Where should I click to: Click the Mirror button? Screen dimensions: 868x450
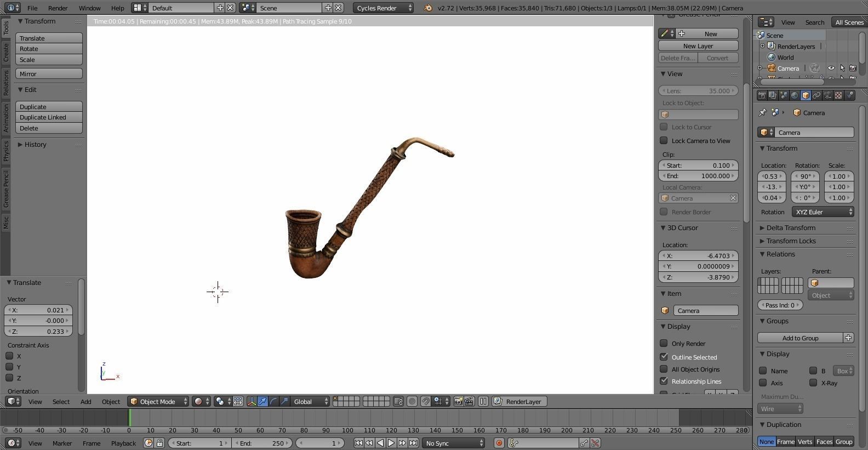click(x=49, y=73)
